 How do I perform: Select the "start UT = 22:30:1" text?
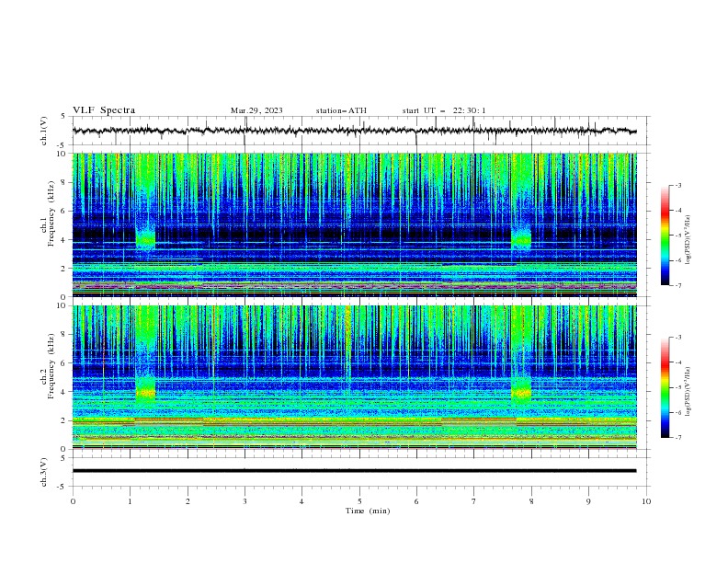click(444, 110)
